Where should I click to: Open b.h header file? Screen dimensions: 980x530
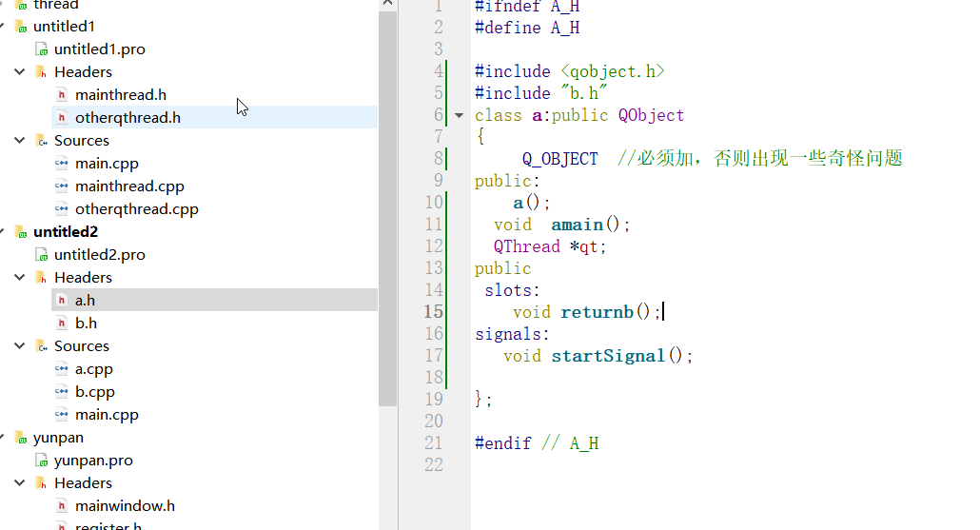86,324
